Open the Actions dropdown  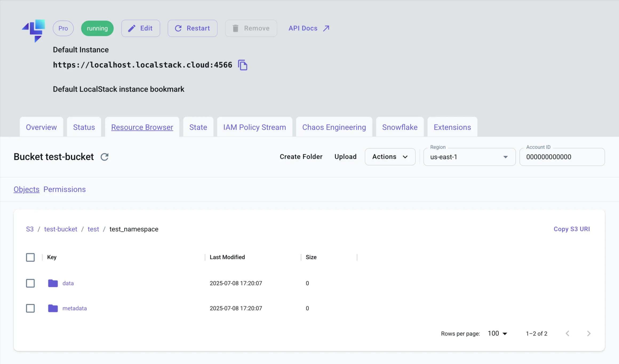[x=390, y=157]
